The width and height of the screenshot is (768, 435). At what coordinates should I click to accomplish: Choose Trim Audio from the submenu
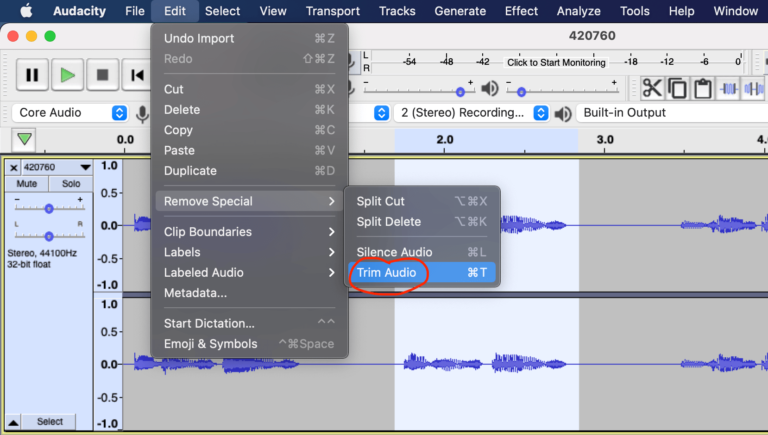click(x=422, y=273)
